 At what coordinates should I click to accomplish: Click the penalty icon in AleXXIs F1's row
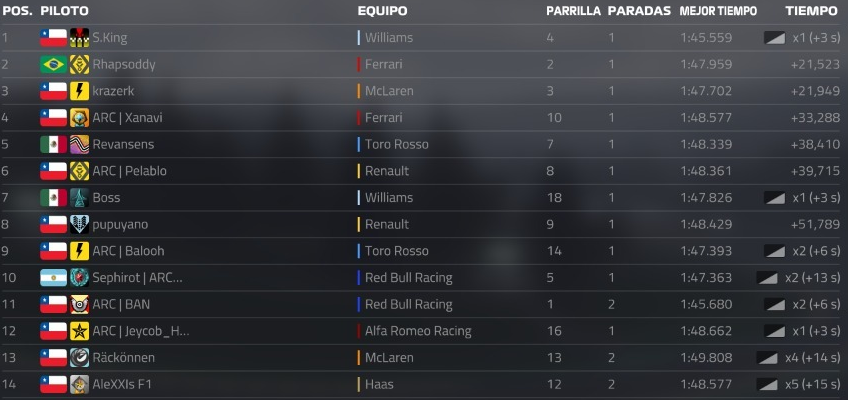click(x=767, y=384)
